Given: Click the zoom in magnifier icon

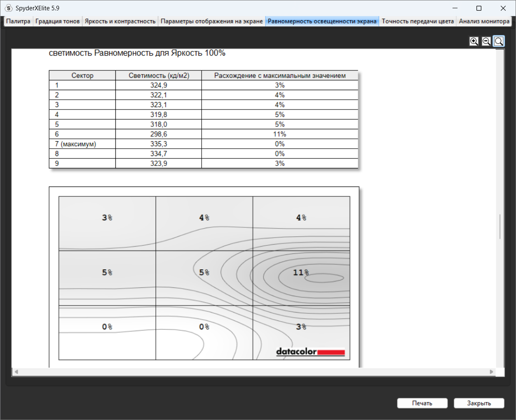Looking at the screenshot, I should pyautogui.click(x=474, y=41).
